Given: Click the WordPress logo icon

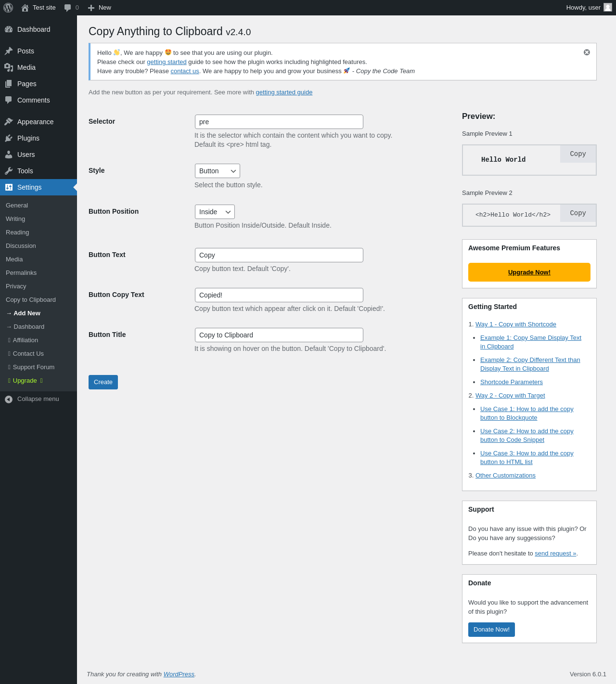Looking at the screenshot, I should pyautogui.click(x=8, y=8).
